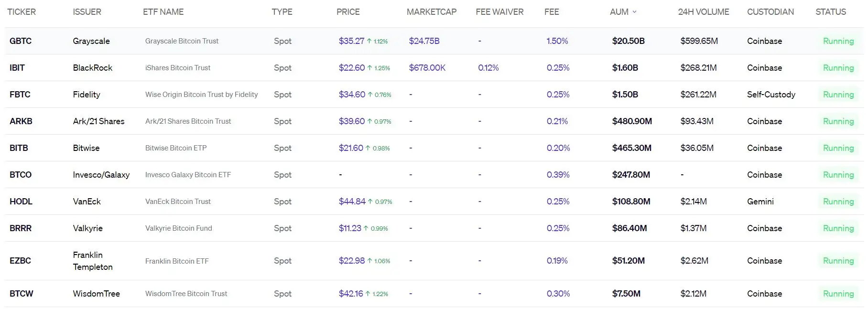This screenshot has width=868, height=309.
Task: Click the up-arrow beside IBIT's price
Action: (369, 67)
